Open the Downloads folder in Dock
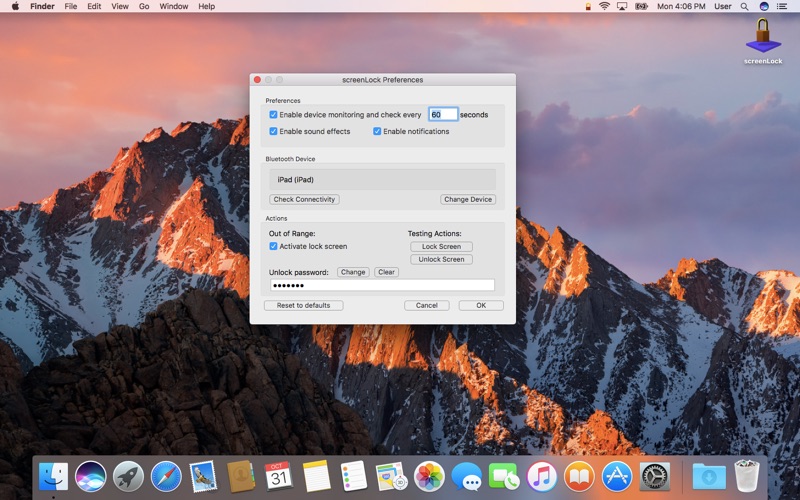The width and height of the screenshot is (800, 500). pos(709,478)
